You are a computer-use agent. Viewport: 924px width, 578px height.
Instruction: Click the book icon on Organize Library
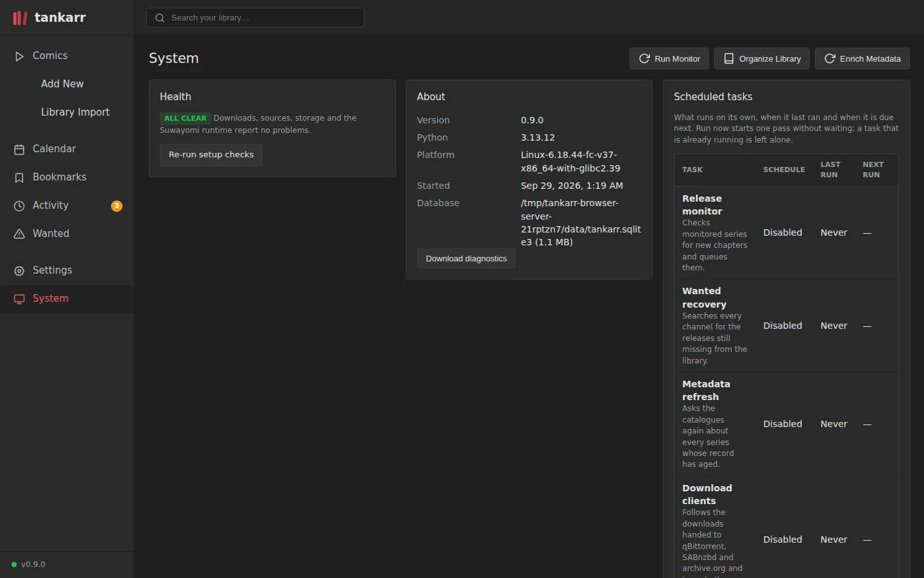point(729,58)
